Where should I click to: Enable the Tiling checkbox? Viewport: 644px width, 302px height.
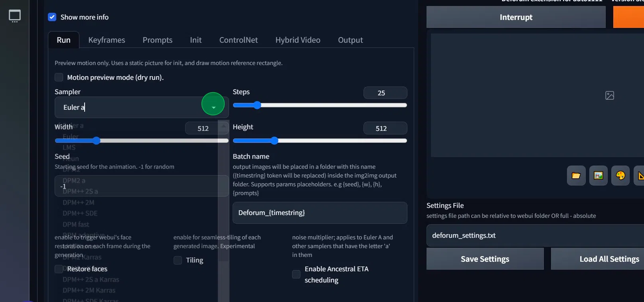coord(178,260)
